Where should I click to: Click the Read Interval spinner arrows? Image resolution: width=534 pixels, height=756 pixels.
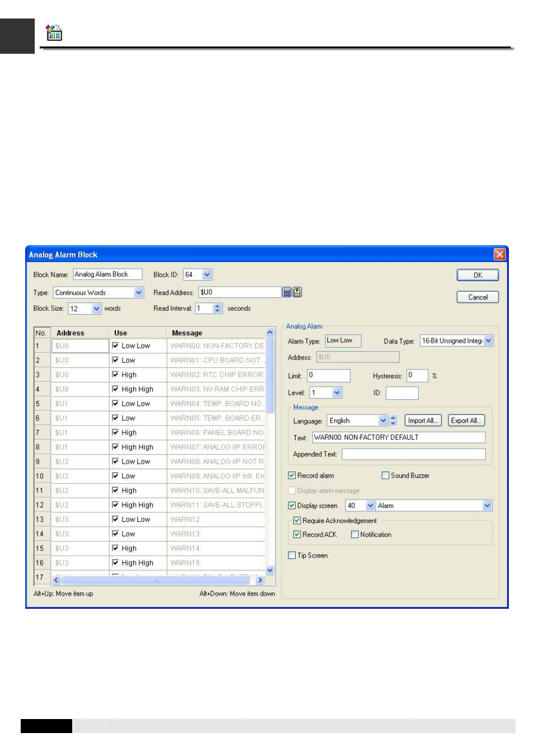click(x=218, y=309)
